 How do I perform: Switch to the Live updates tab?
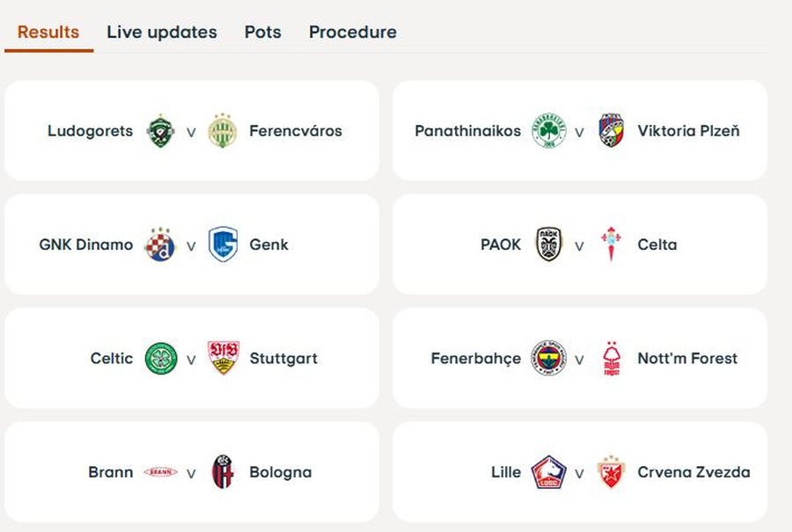click(x=161, y=32)
